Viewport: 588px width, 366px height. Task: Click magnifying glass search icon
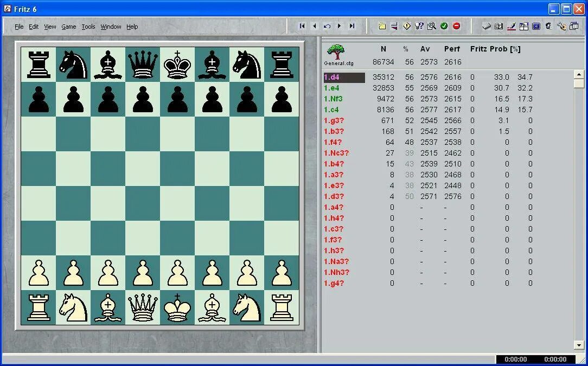coord(432,26)
